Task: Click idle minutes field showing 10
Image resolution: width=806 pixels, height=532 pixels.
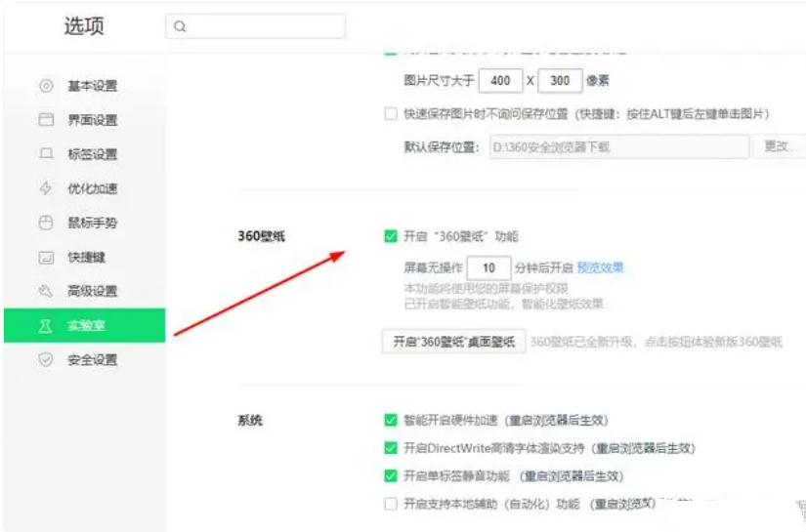Action: coord(488,267)
